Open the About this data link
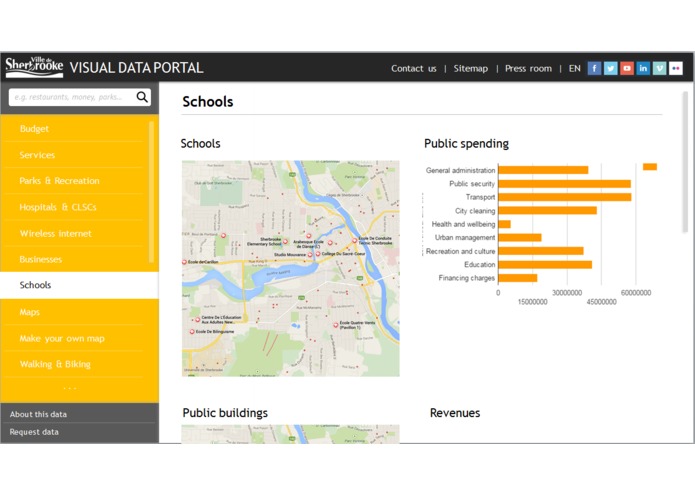This screenshot has height=494, width=695. [38, 414]
